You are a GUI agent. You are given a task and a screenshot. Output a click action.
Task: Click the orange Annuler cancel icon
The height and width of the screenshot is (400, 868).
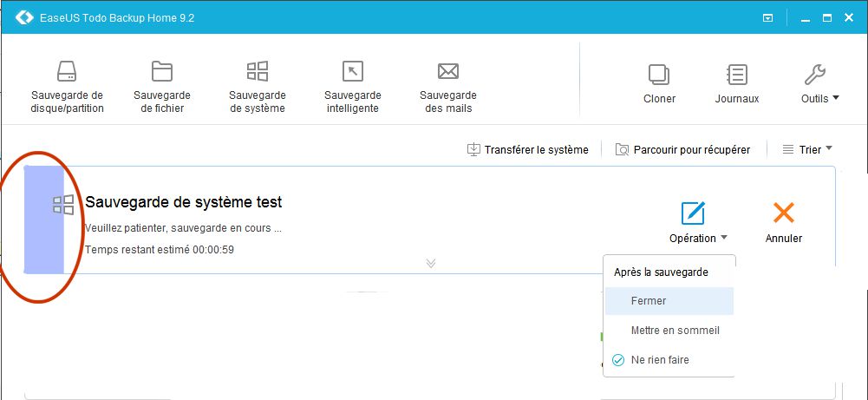click(784, 213)
